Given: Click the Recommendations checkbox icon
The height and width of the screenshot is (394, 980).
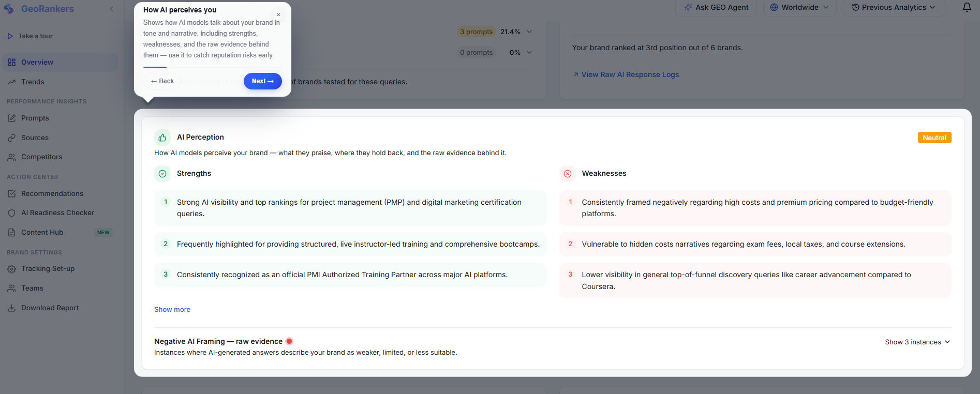Looking at the screenshot, I should 11,193.
